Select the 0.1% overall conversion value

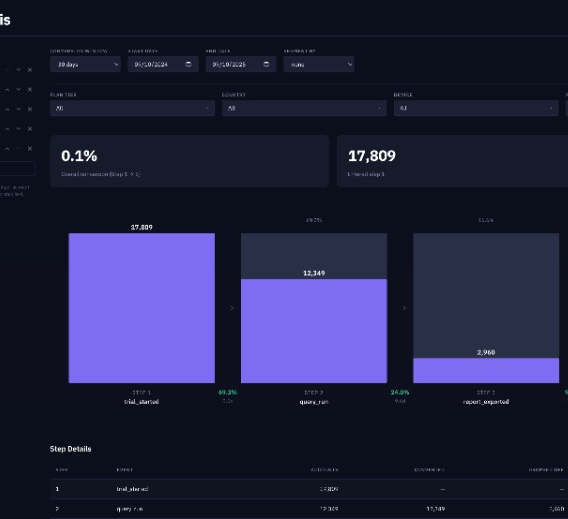79,156
